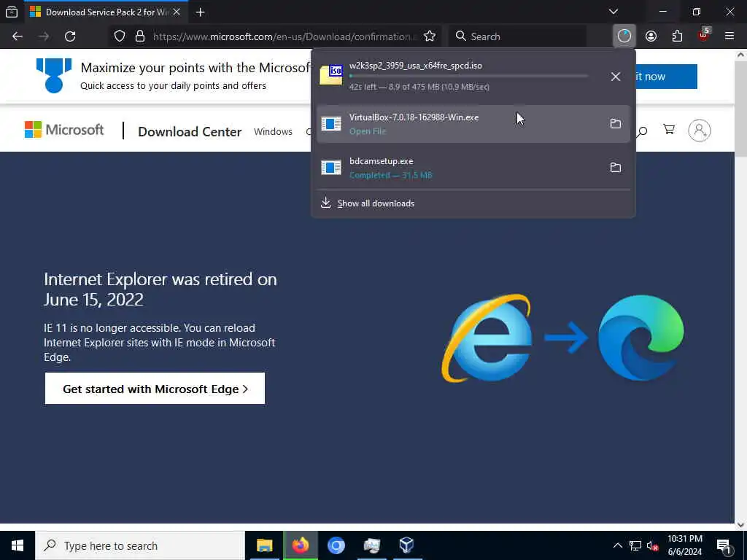Open the notification center icon

coord(724,545)
